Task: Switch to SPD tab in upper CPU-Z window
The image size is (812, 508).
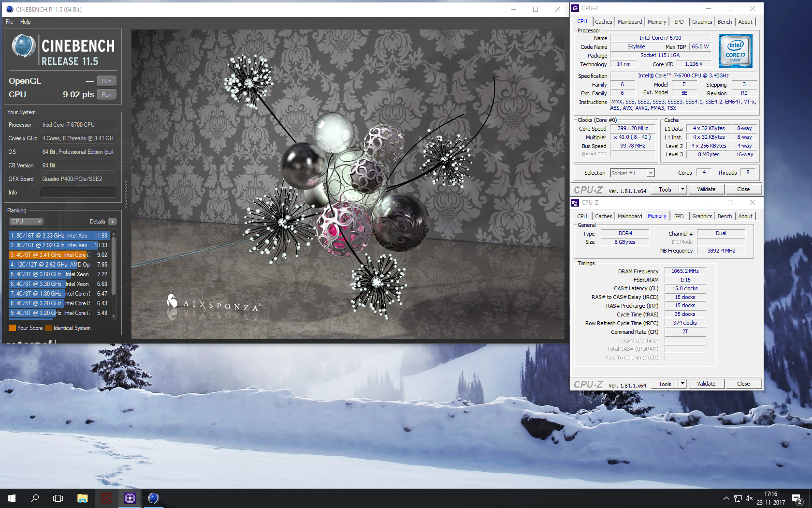Action: coord(679,22)
